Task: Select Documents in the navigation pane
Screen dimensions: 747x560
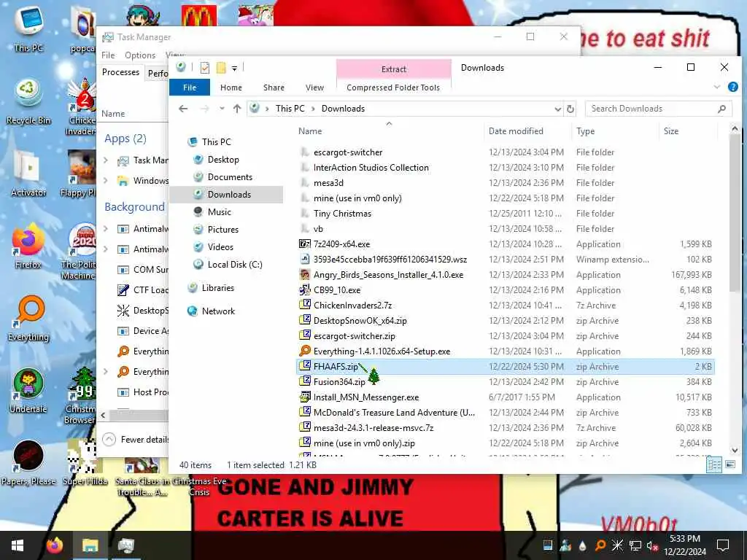Action: [230, 177]
